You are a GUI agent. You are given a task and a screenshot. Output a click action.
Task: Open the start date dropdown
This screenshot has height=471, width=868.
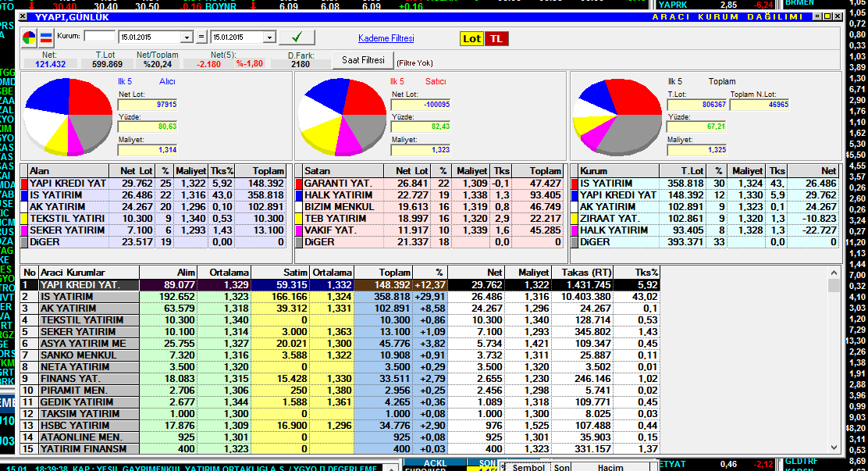186,37
